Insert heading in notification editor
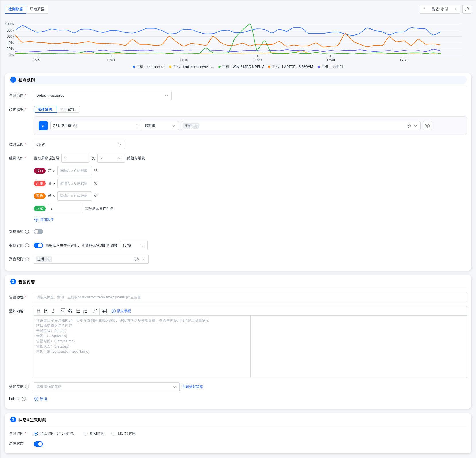Viewport: 476px width, 458px height. (38, 311)
